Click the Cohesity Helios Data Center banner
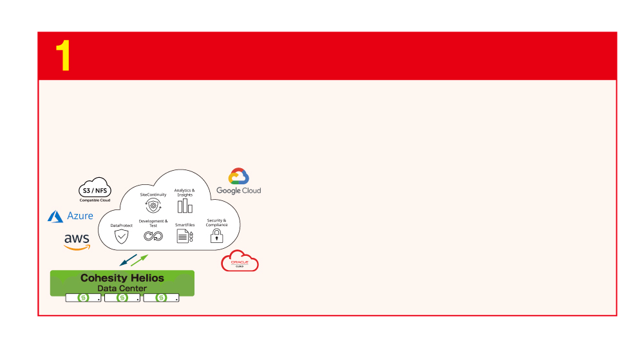Viewport: 644px width, 348px height. [122, 283]
